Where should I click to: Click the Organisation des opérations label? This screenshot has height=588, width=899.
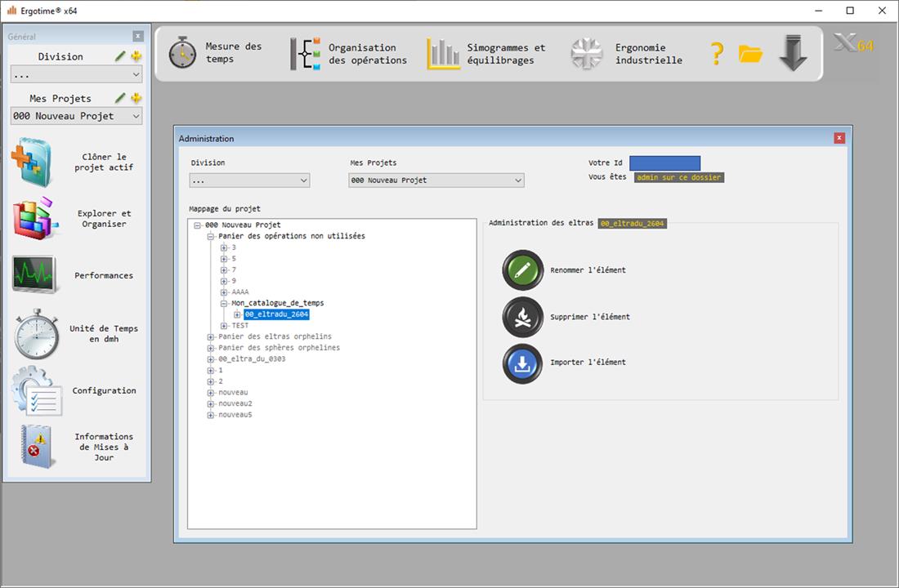pos(368,54)
